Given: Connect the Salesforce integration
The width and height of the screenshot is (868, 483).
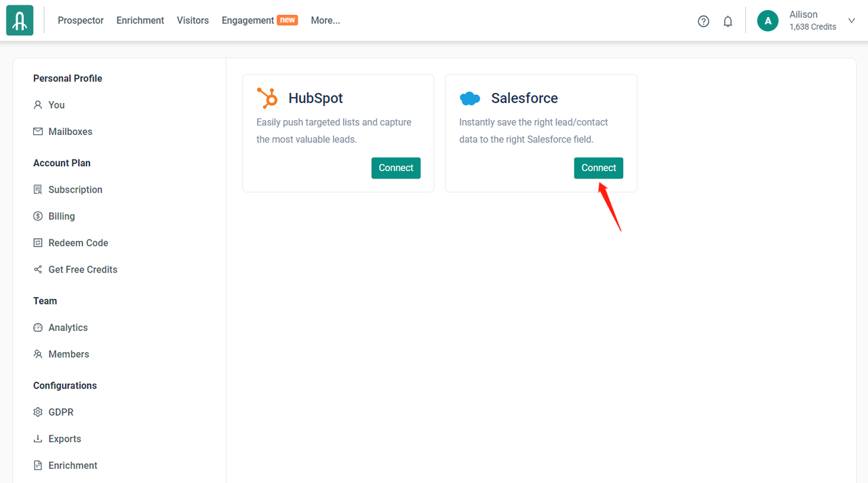Looking at the screenshot, I should tap(599, 168).
